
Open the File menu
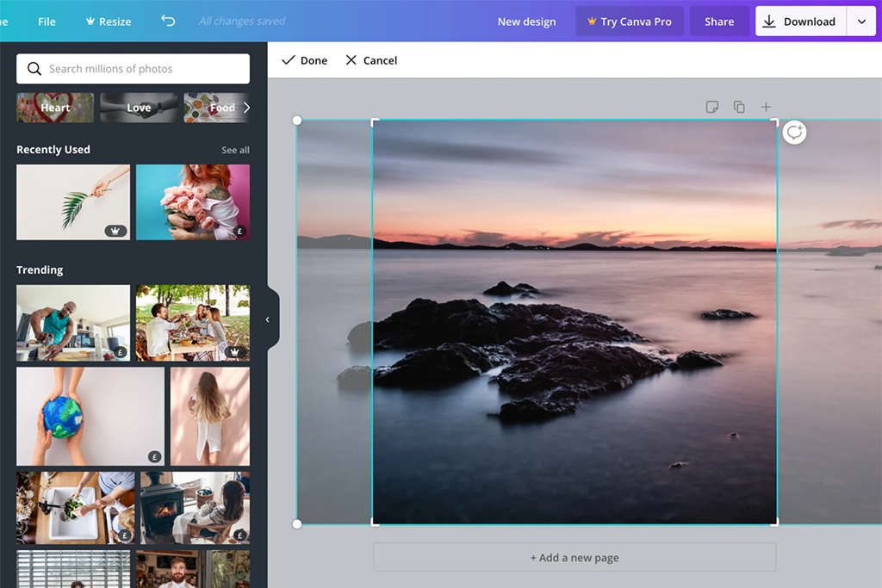[47, 22]
